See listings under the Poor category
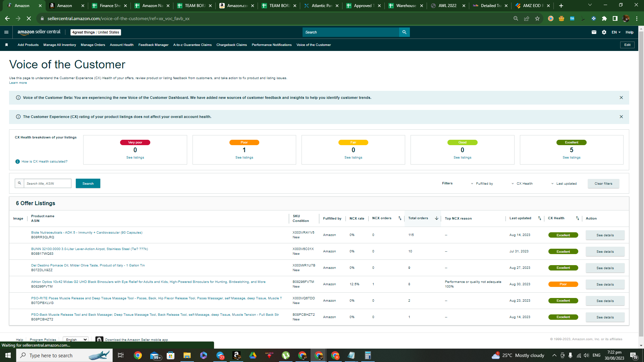Image resolution: width=644 pixels, height=362 pixels. coord(244,158)
